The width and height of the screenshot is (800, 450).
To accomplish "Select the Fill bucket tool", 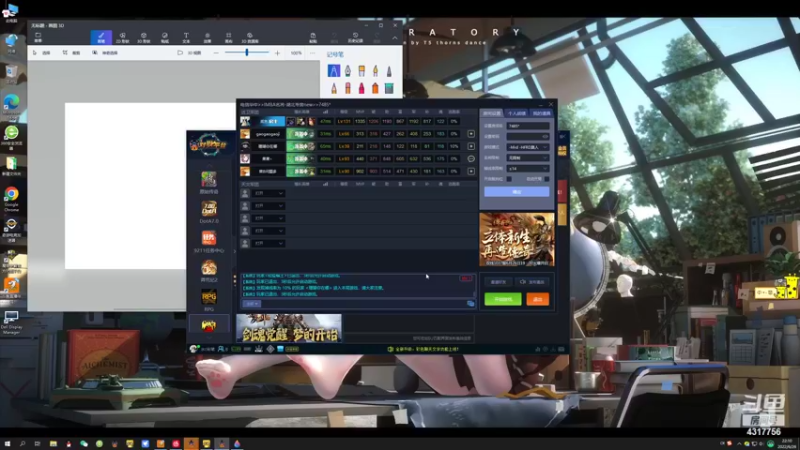I will [389, 88].
